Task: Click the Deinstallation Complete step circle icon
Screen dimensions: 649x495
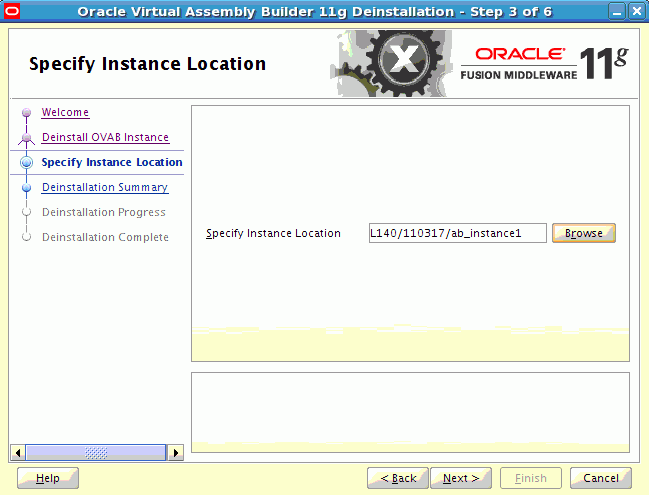Action: coord(26,237)
